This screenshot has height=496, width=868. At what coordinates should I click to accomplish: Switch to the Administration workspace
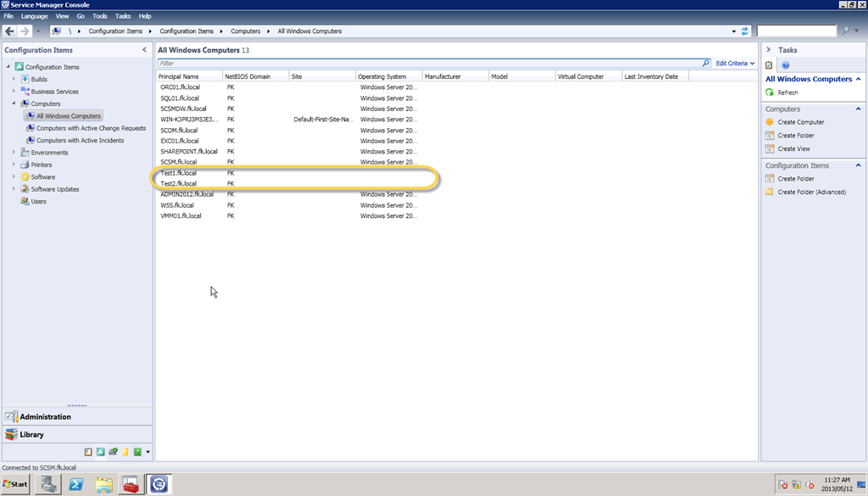point(45,417)
